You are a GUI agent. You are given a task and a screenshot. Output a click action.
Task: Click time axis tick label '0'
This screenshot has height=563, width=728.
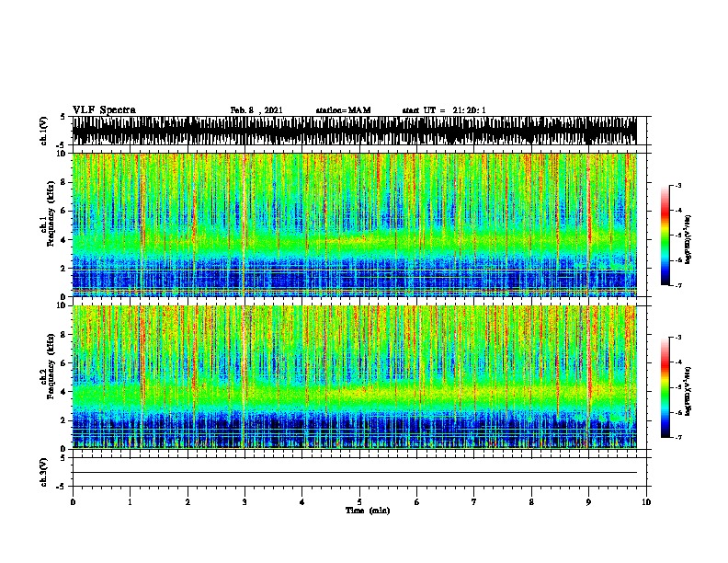[73, 502]
